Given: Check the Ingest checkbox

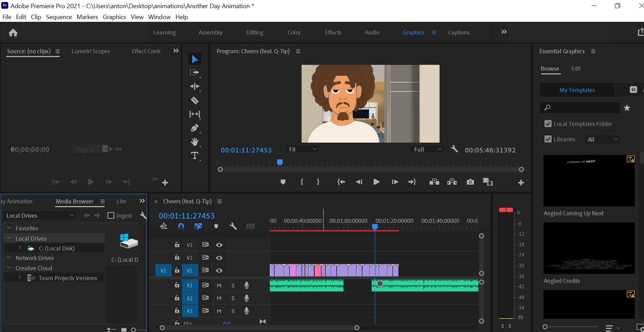Looking at the screenshot, I should pyautogui.click(x=111, y=215).
